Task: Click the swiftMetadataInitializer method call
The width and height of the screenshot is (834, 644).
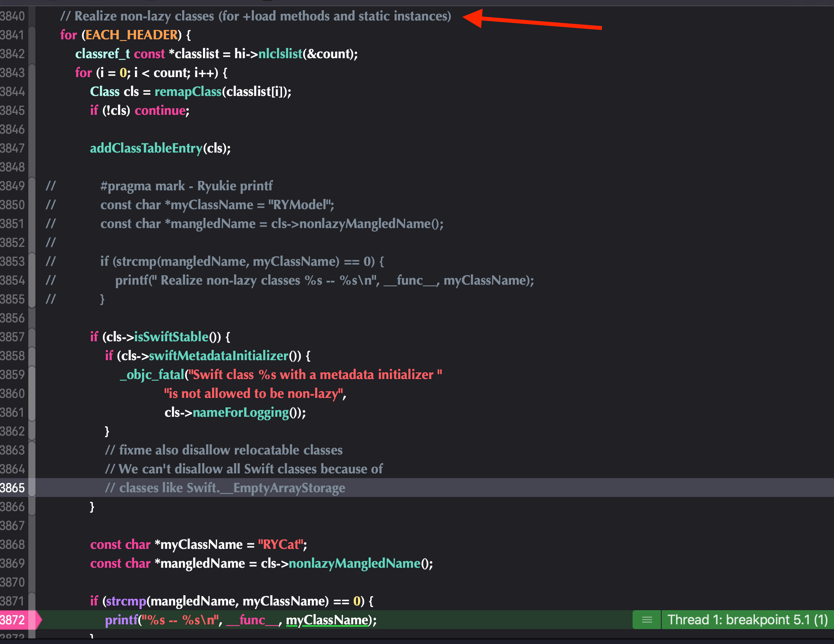Action: coord(218,356)
